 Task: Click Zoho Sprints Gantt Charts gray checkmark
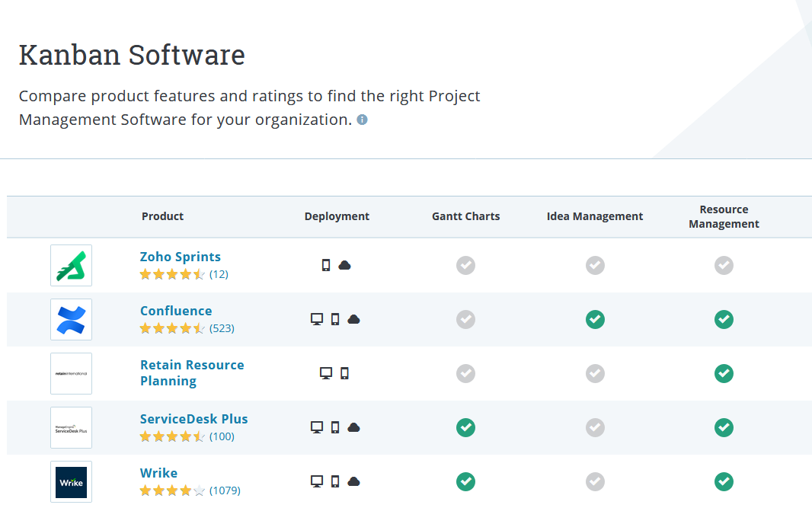(465, 265)
